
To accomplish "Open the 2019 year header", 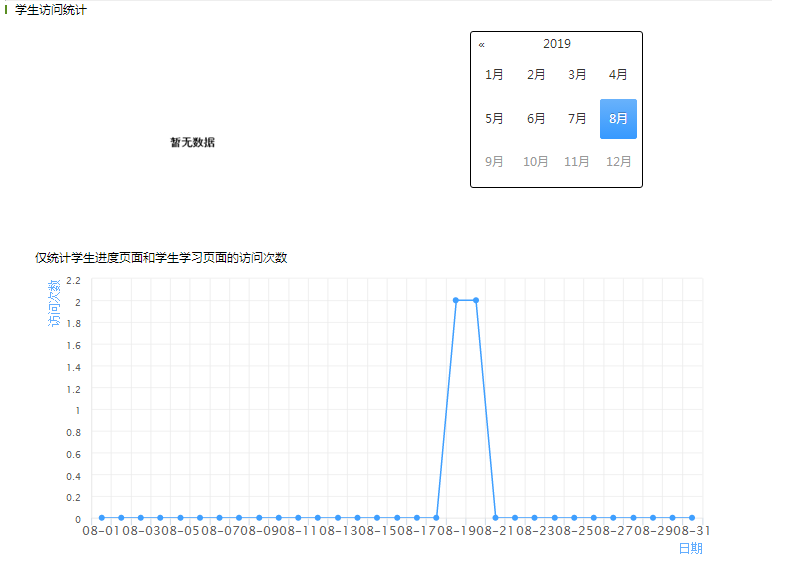I will point(557,44).
